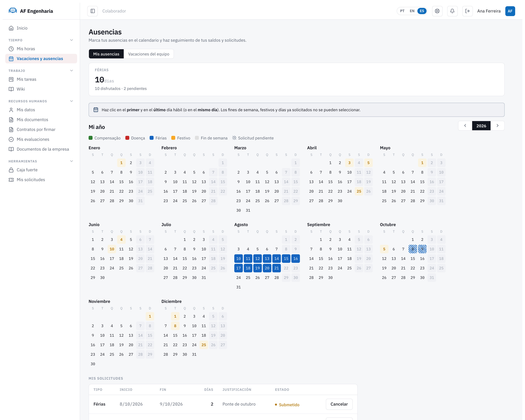Click the logout icon
The width and height of the screenshot is (525, 420).
click(468, 11)
